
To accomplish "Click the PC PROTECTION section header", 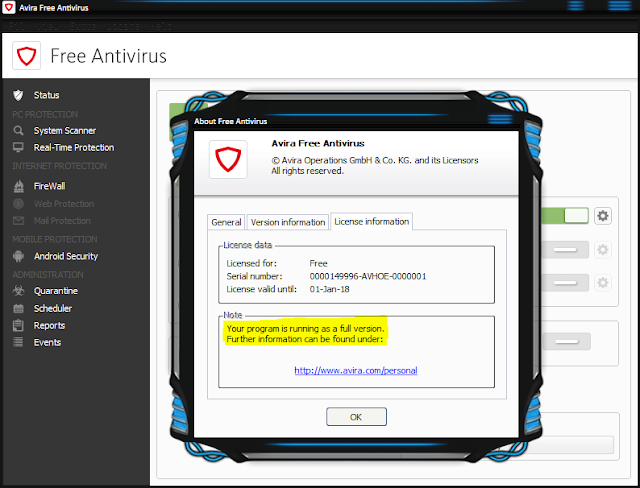I will click(x=45, y=114).
